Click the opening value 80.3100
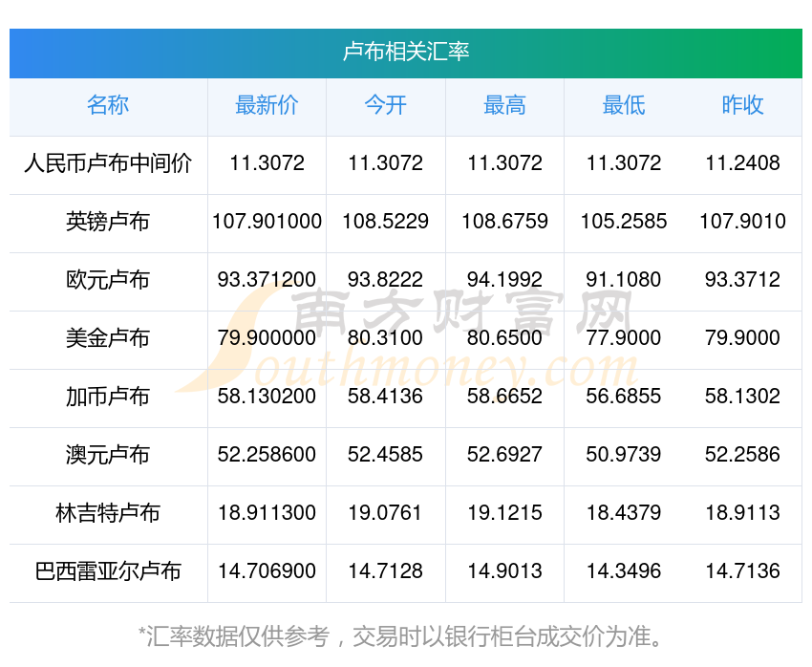 [x=385, y=338]
